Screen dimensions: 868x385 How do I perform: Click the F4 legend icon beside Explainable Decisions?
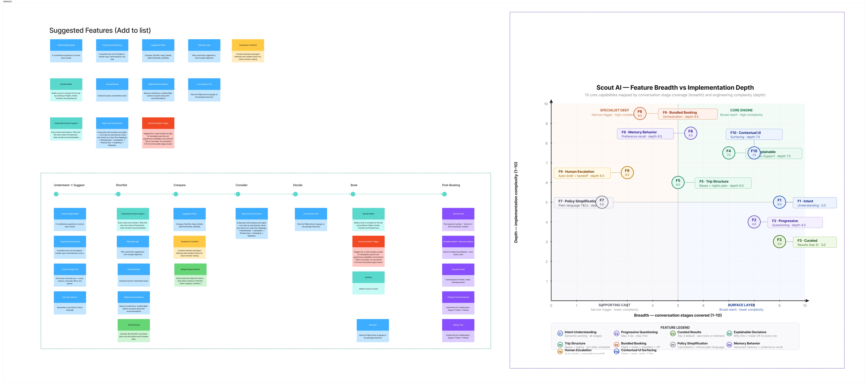coord(729,334)
